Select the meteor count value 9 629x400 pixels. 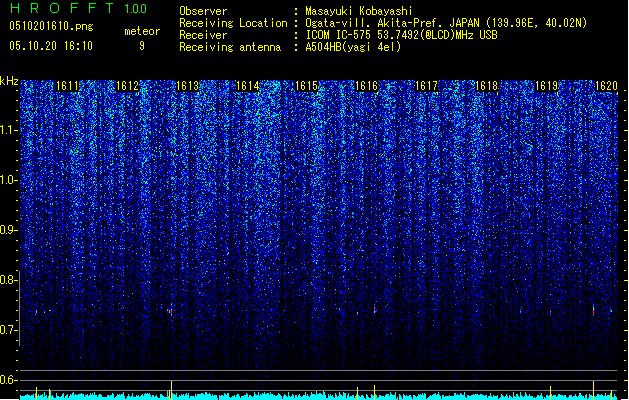pos(142,46)
